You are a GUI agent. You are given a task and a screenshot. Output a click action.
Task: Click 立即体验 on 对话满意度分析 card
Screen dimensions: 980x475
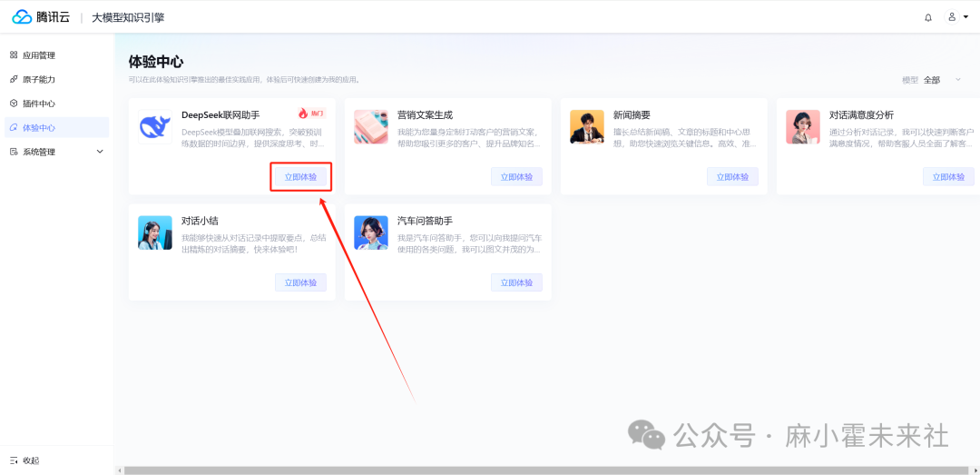click(x=949, y=177)
